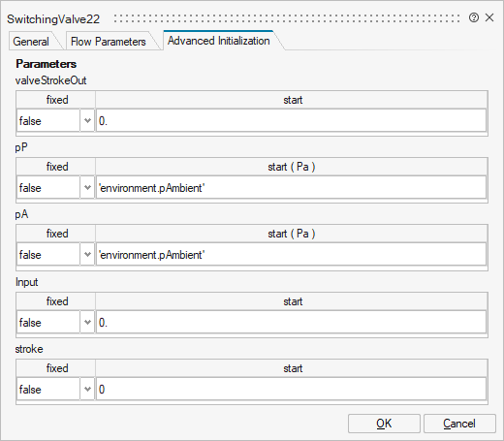Expand pP fixed dropdown arrow
The image size is (504, 441).
point(87,188)
